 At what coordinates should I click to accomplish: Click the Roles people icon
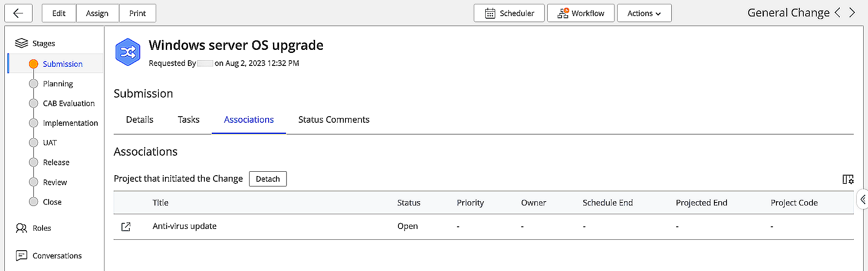point(21,228)
